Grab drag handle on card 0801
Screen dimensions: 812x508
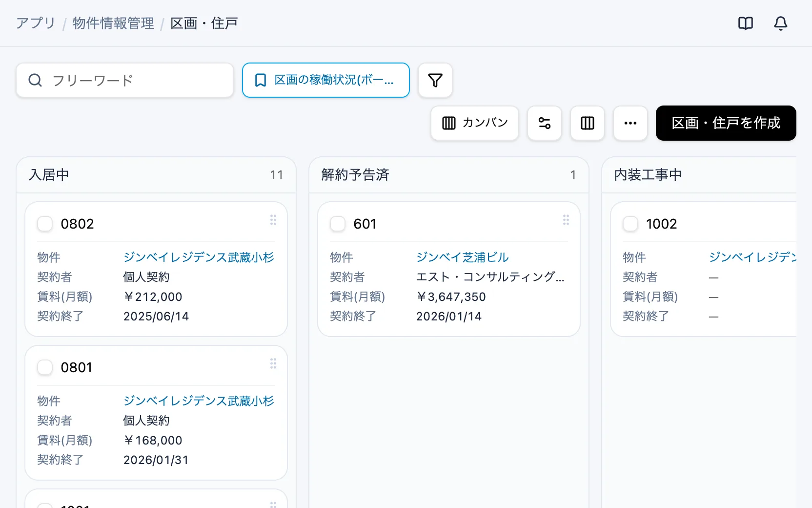[x=273, y=363]
